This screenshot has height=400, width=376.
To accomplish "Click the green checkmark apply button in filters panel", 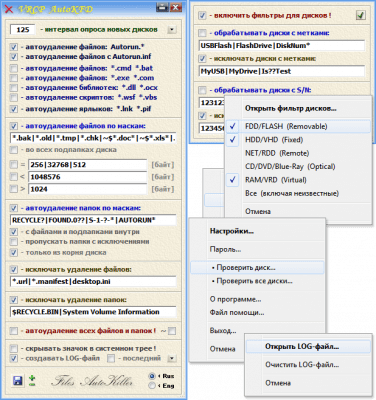I will click(x=360, y=15).
